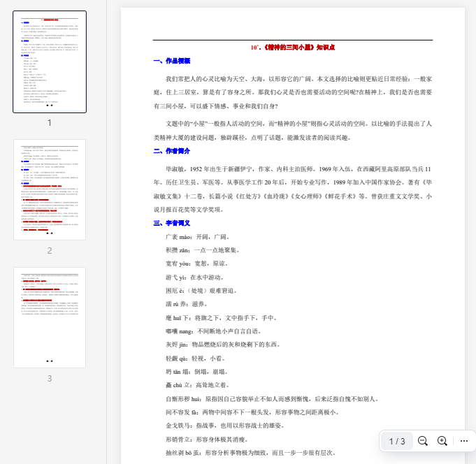Click the blue heading 三、字音词义
This screenshot has width=476, height=464.
[x=171, y=223]
